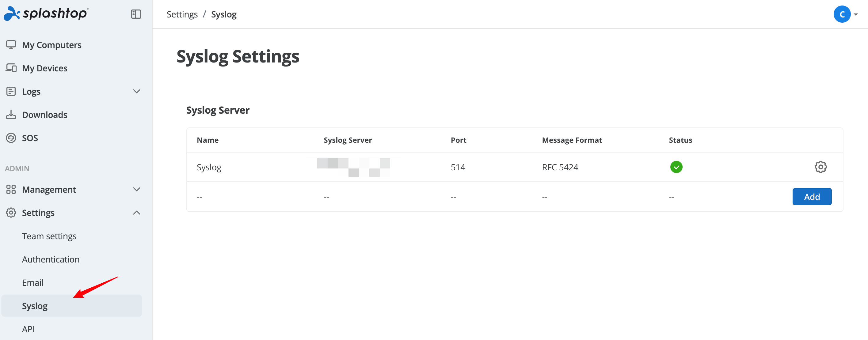
Task: Click the Syslog row name
Action: pos(209,167)
